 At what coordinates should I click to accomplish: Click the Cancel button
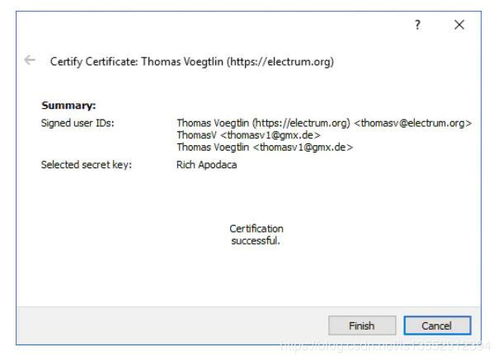(437, 325)
